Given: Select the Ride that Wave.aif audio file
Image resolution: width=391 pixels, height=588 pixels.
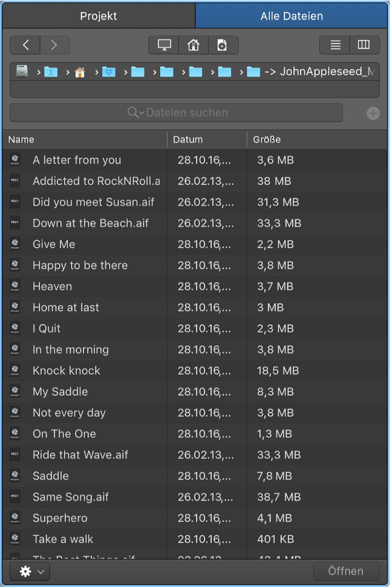Looking at the screenshot, I should 80,455.
